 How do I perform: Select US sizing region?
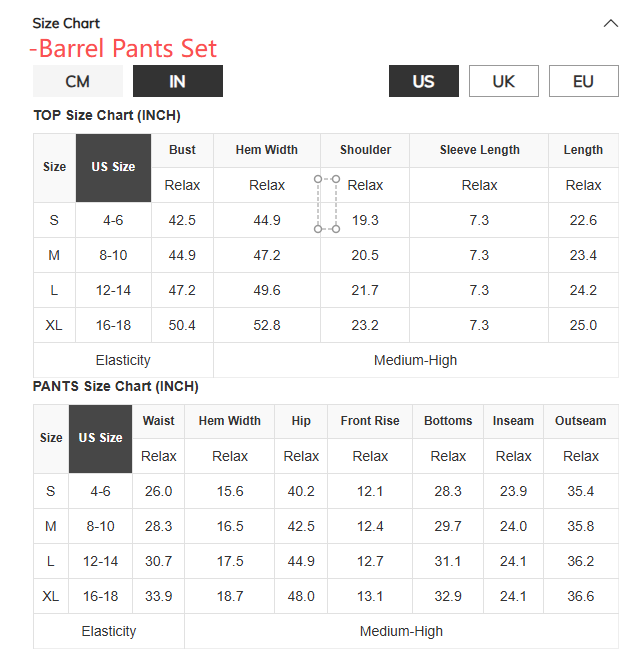[423, 81]
